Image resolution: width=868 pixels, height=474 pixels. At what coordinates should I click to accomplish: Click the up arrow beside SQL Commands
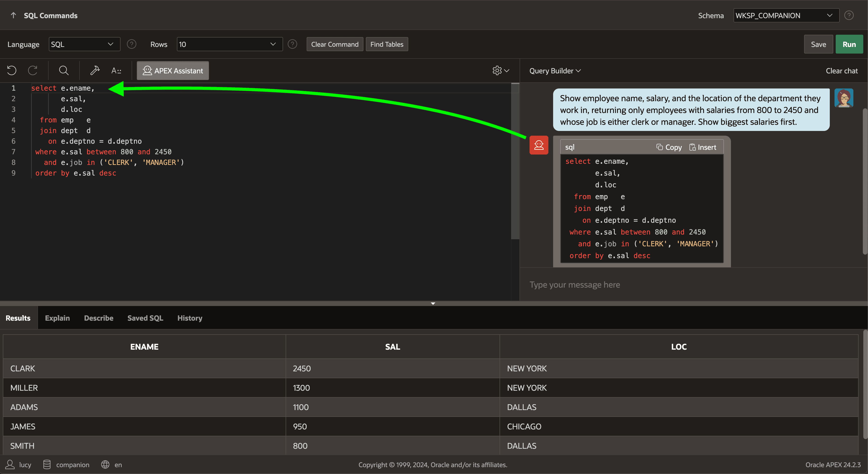[x=13, y=15]
